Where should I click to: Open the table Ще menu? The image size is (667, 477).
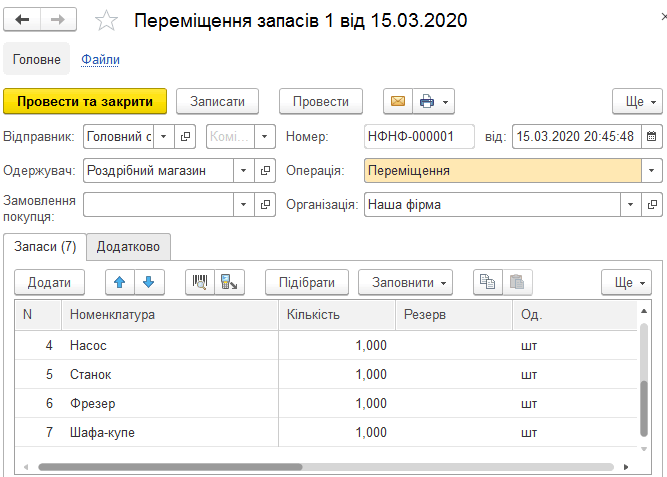626,282
